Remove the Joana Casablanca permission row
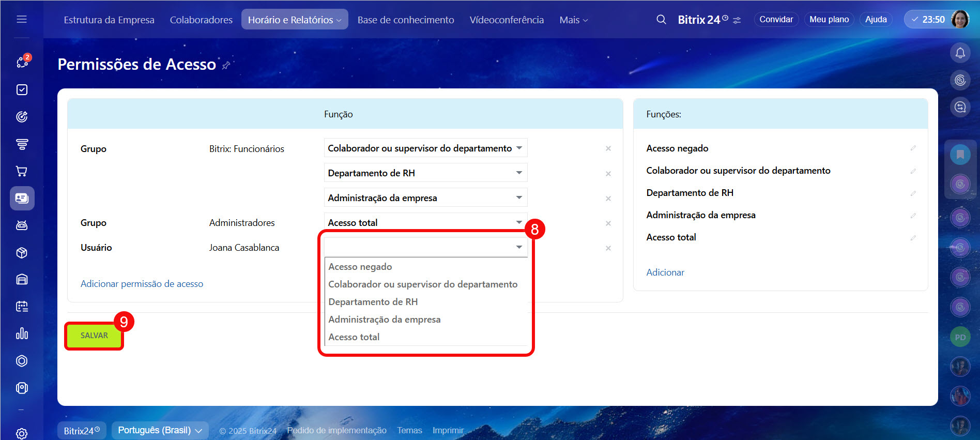Screen dimensions: 980x440 [x=608, y=248]
